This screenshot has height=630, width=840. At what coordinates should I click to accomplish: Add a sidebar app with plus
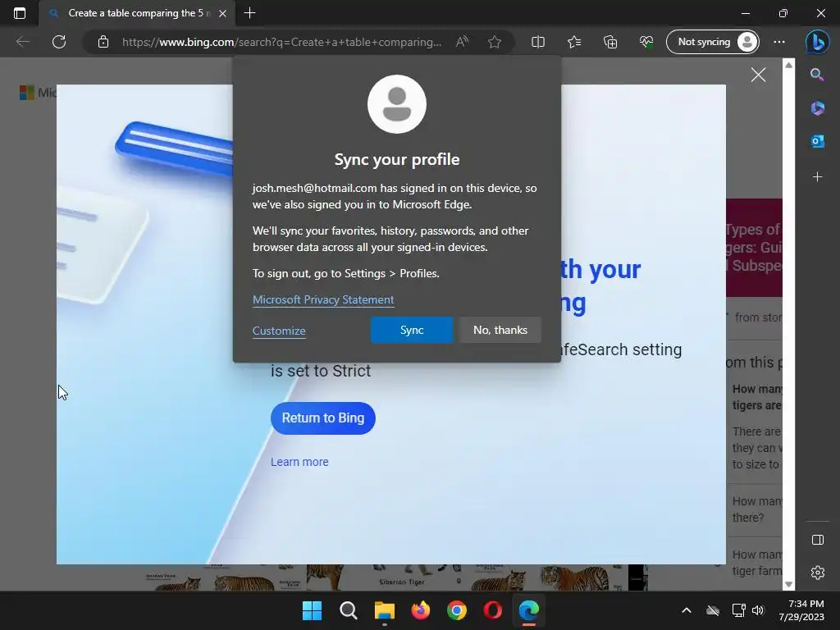click(818, 177)
